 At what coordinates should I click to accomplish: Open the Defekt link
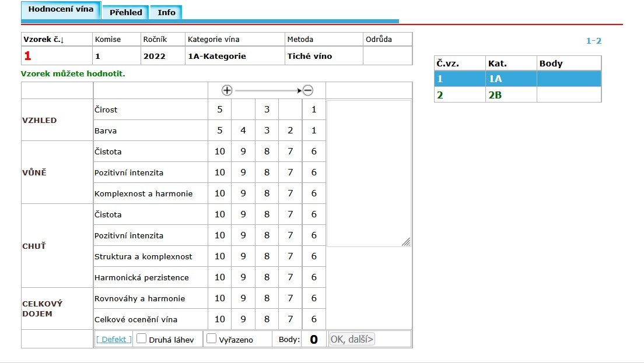point(114,339)
